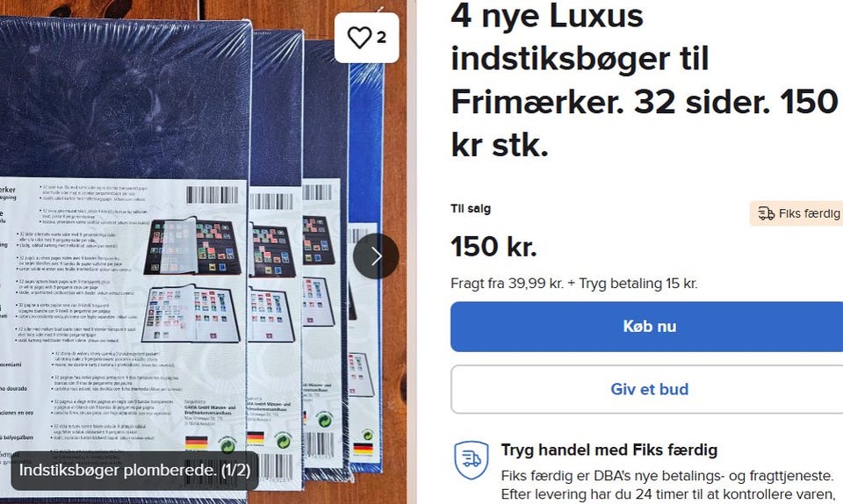The width and height of the screenshot is (843, 504).
Task: Click the truck icon in Fiks færdig badge
Action: tap(766, 213)
